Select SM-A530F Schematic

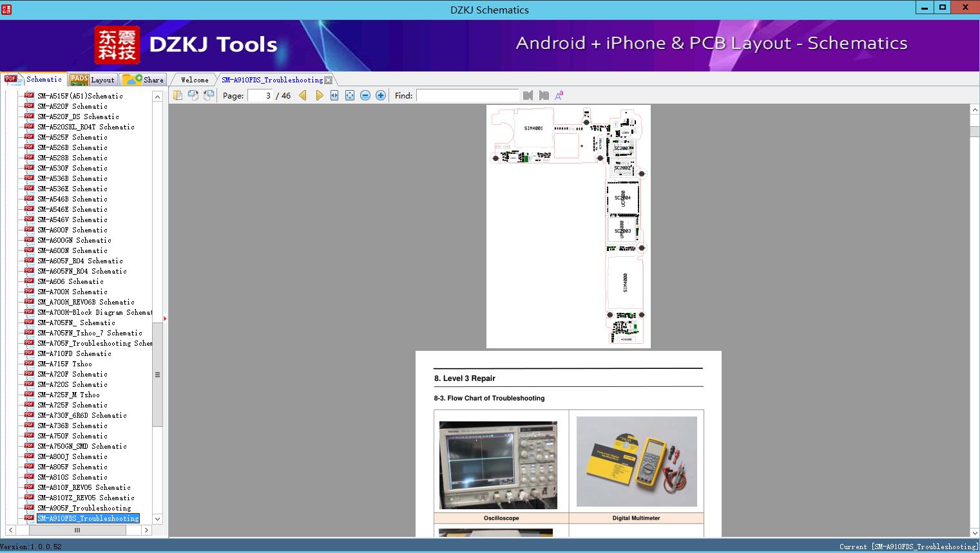[x=72, y=168]
